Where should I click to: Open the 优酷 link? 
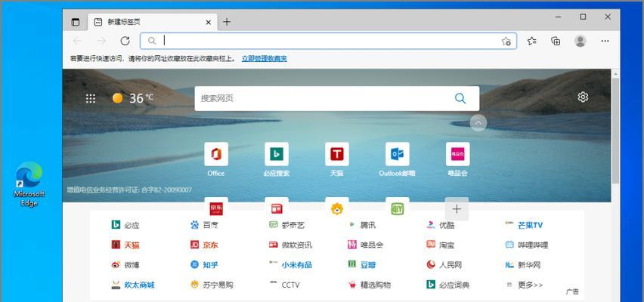(440, 225)
